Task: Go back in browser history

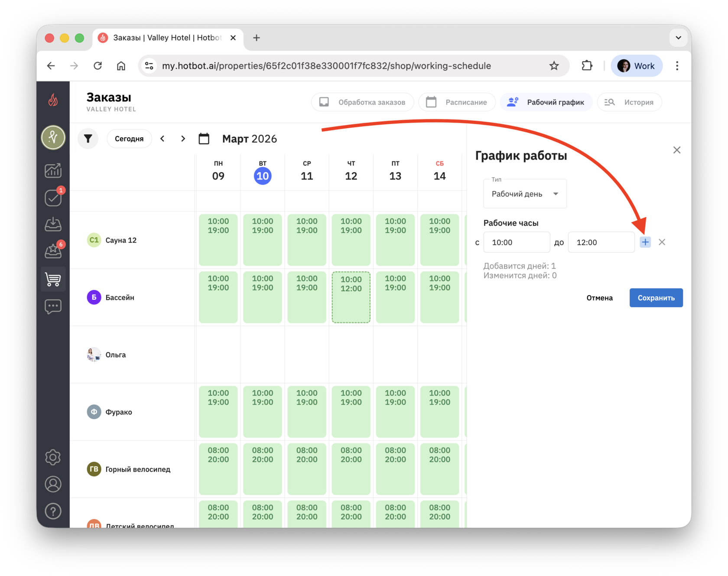Action: (51, 66)
